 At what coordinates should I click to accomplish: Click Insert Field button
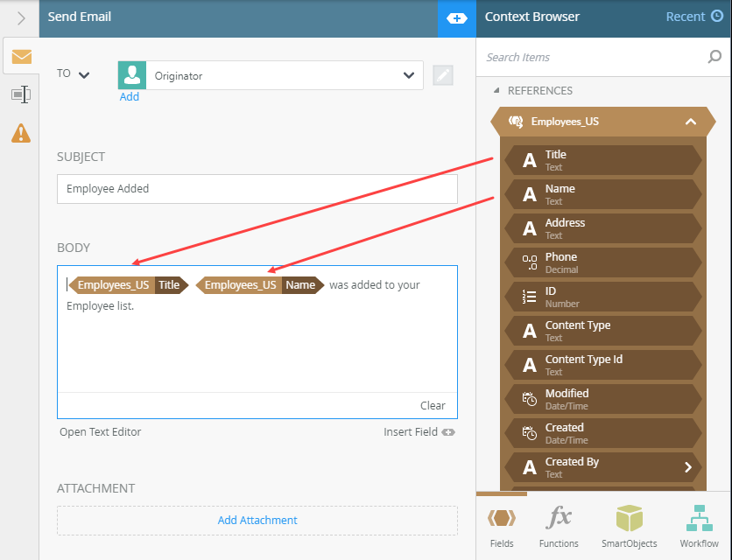pyautogui.click(x=419, y=432)
